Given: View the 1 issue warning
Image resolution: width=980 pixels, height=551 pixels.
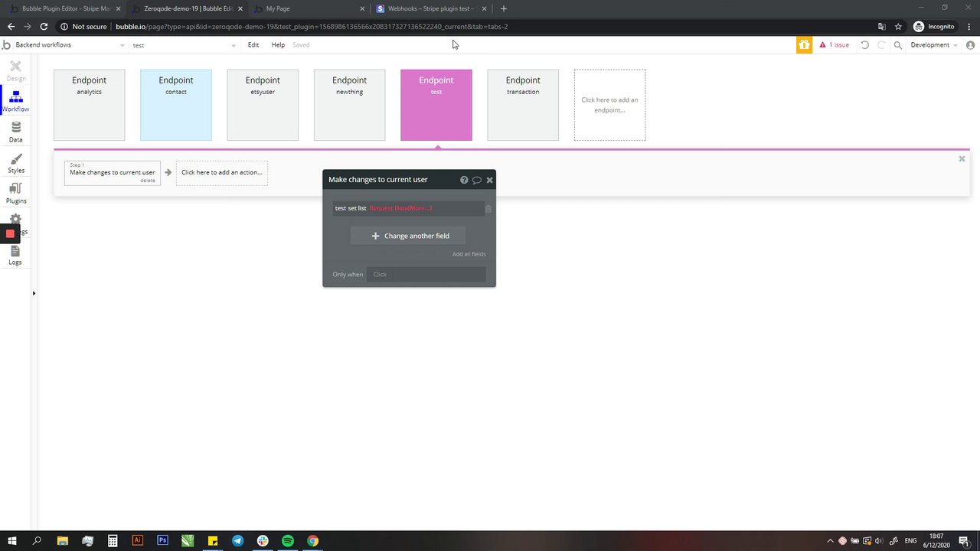Looking at the screenshot, I should [x=835, y=45].
